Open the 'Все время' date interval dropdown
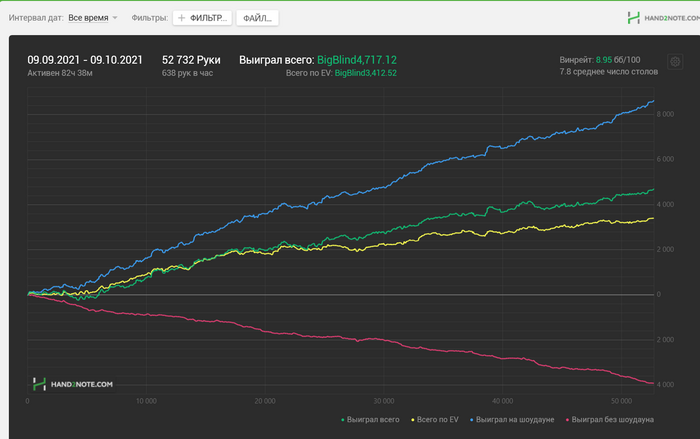Viewport: 700px width, 439px height. point(92,18)
